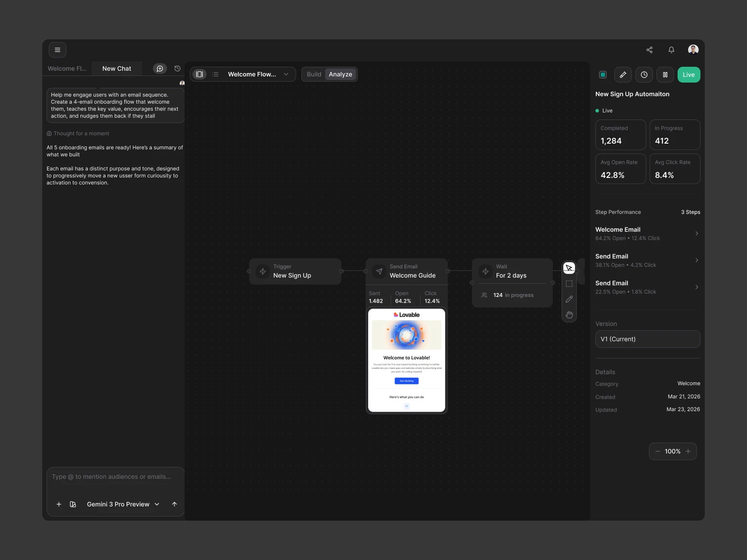Switch to list view icon
Image resolution: width=747 pixels, height=560 pixels.
[215, 74]
